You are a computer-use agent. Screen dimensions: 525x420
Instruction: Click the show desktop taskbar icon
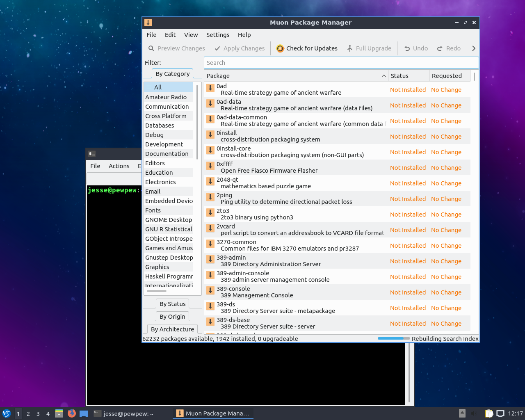pos(84,413)
